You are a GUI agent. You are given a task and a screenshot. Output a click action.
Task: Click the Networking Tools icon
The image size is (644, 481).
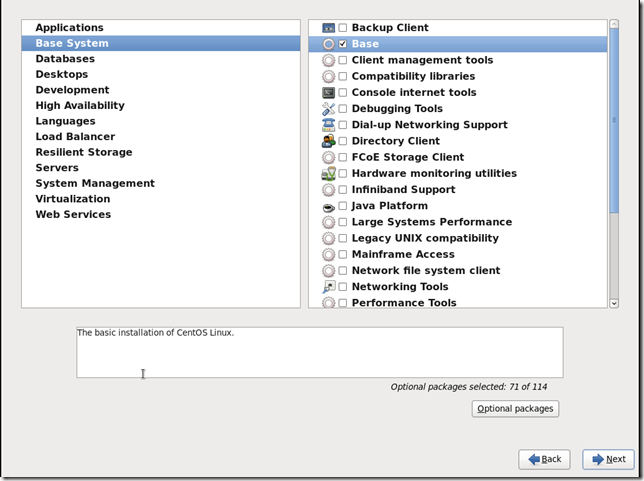(329, 287)
